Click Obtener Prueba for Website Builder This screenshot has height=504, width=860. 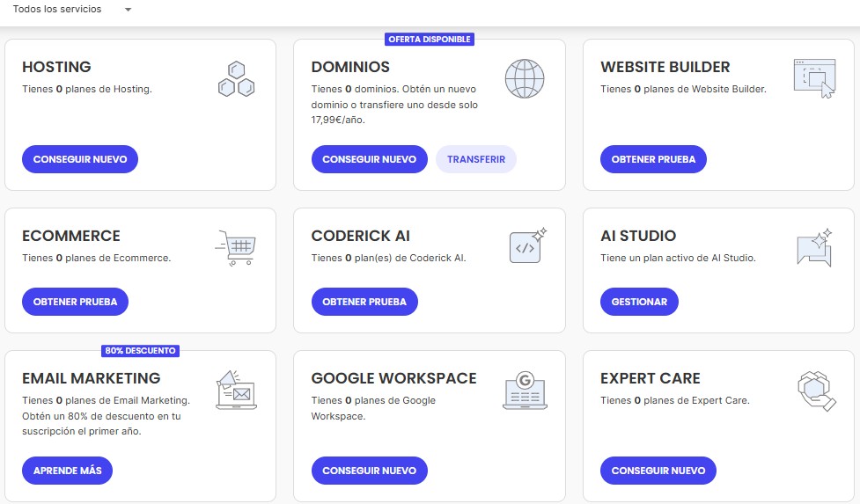(x=653, y=159)
